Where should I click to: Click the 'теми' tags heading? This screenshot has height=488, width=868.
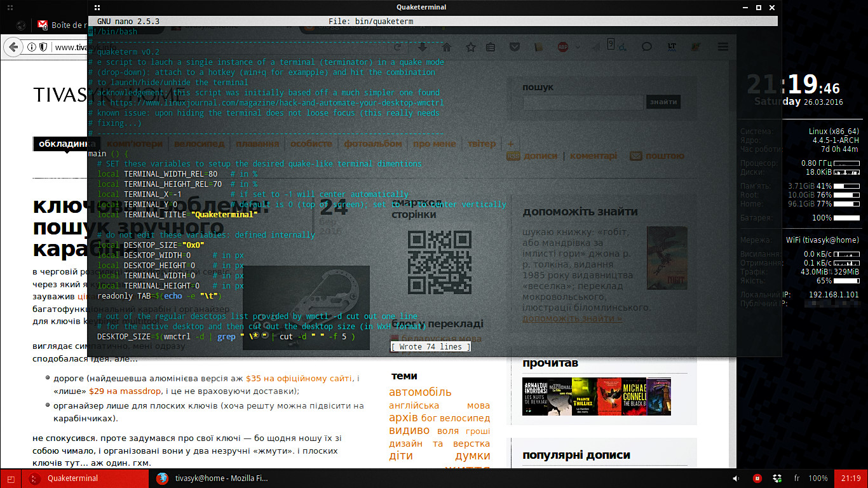(x=404, y=376)
